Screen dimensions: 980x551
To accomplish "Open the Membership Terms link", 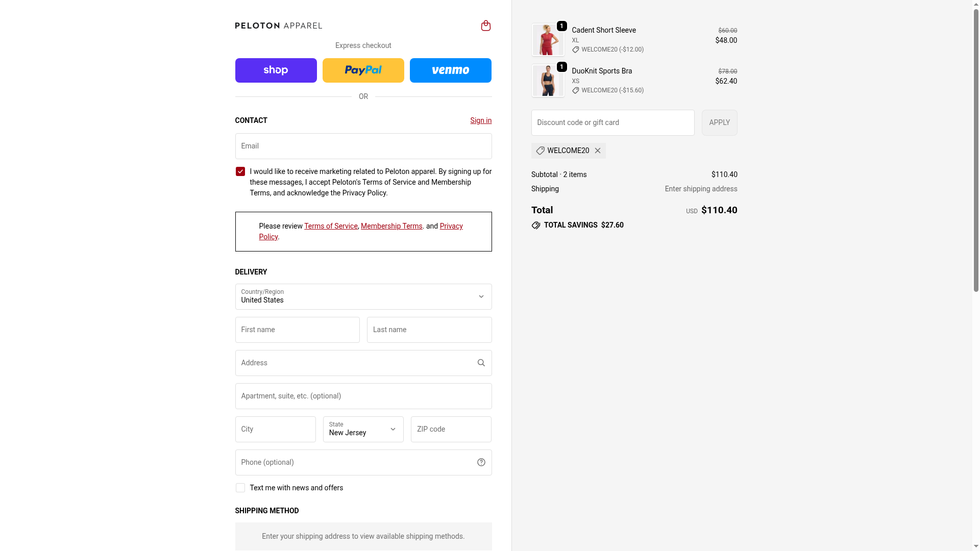I will coord(391,226).
